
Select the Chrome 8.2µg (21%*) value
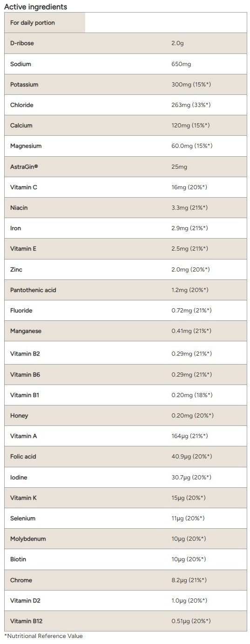[189, 580]
